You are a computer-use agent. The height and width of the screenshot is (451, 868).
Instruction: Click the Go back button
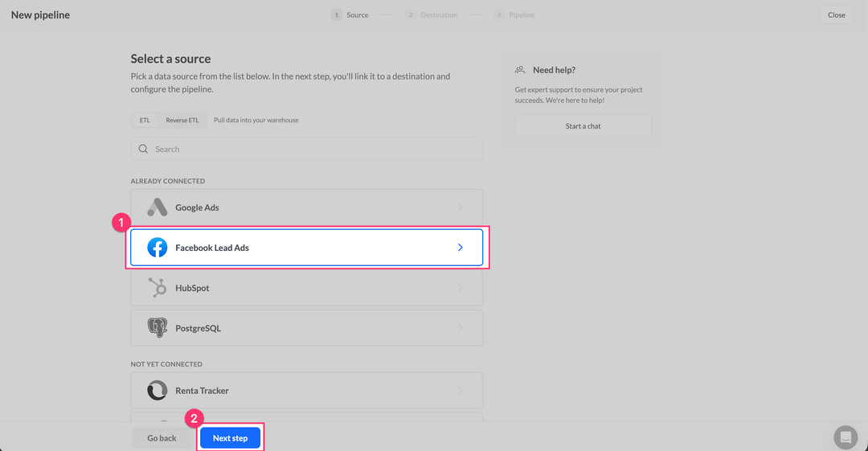click(162, 437)
